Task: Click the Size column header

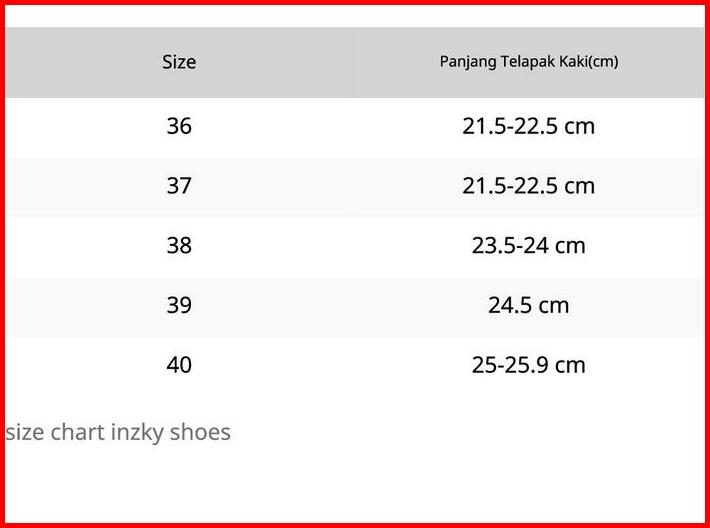Action: pos(179,62)
